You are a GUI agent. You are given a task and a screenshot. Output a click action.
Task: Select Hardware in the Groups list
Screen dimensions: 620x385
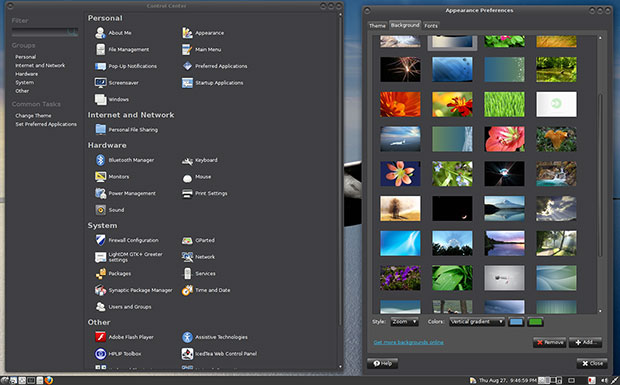click(x=26, y=74)
